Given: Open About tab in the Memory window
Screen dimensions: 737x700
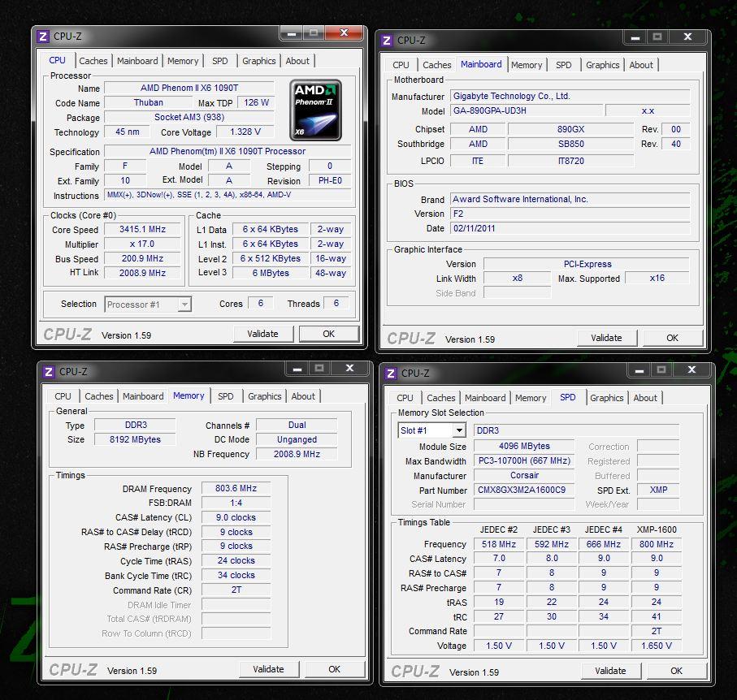Looking at the screenshot, I should click(x=303, y=396).
